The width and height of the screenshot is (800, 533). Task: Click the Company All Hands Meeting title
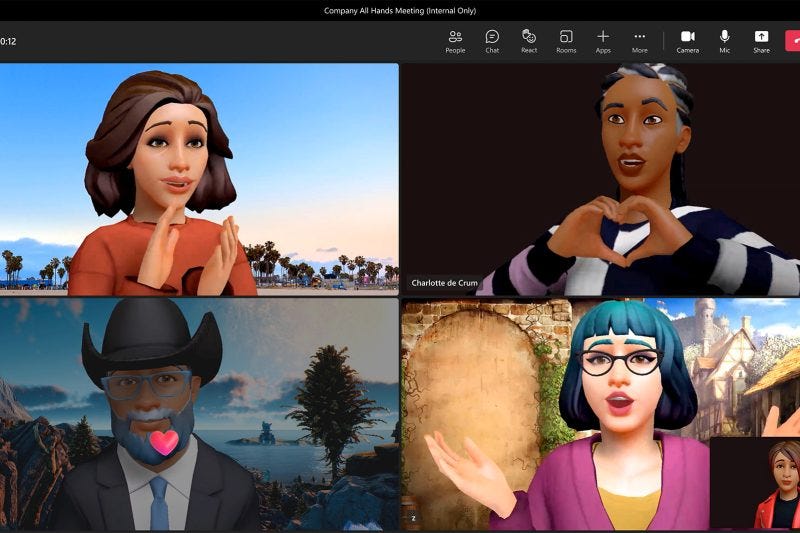(x=400, y=11)
